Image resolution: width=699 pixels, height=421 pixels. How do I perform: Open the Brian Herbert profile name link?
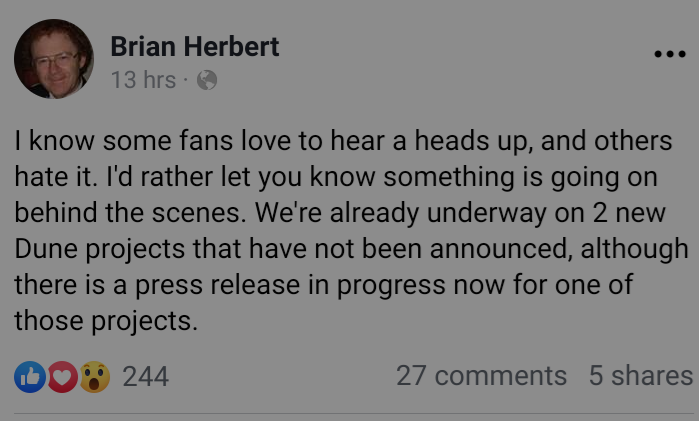click(x=194, y=46)
